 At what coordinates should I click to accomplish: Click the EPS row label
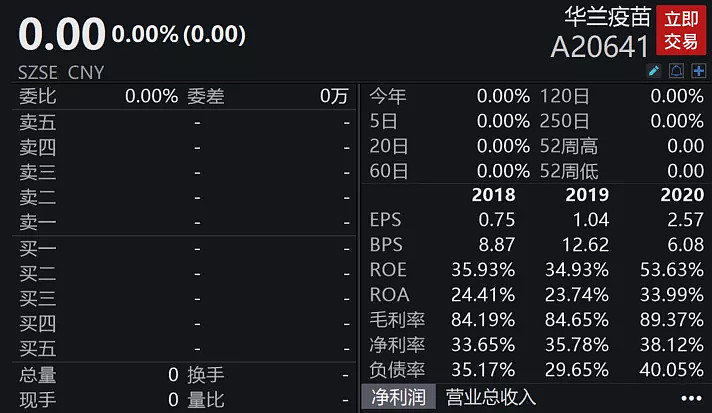[386, 220]
